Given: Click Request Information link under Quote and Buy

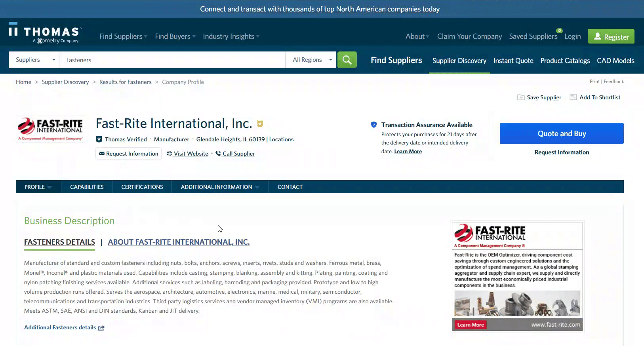Looking at the screenshot, I should coord(562,152).
